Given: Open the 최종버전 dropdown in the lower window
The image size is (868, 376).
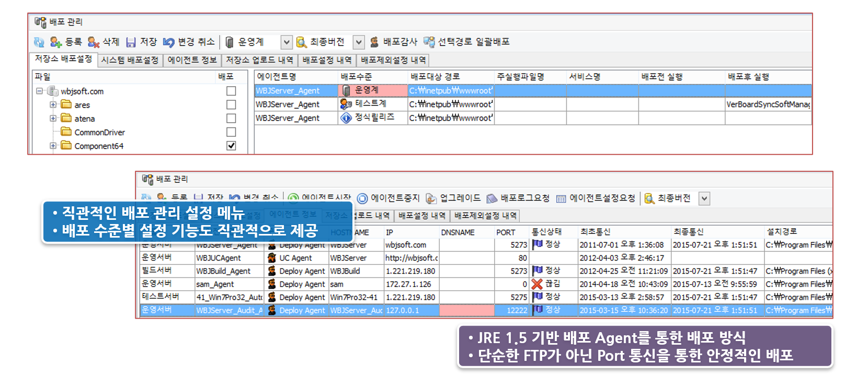Looking at the screenshot, I should [x=704, y=198].
